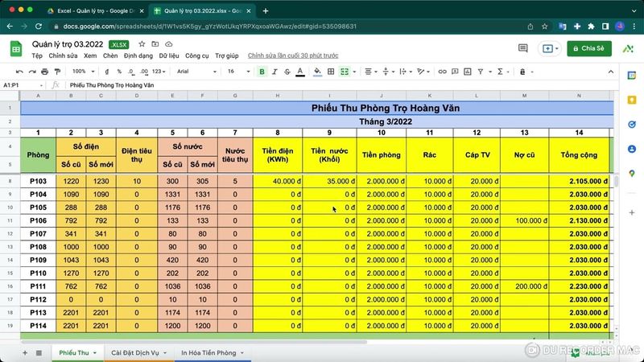Open the more formats 123 dropdown
644x362 pixels.
[159, 72]
